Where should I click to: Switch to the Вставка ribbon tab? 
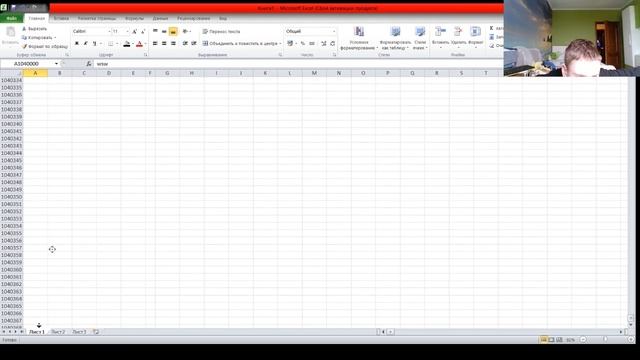(61, 18)
